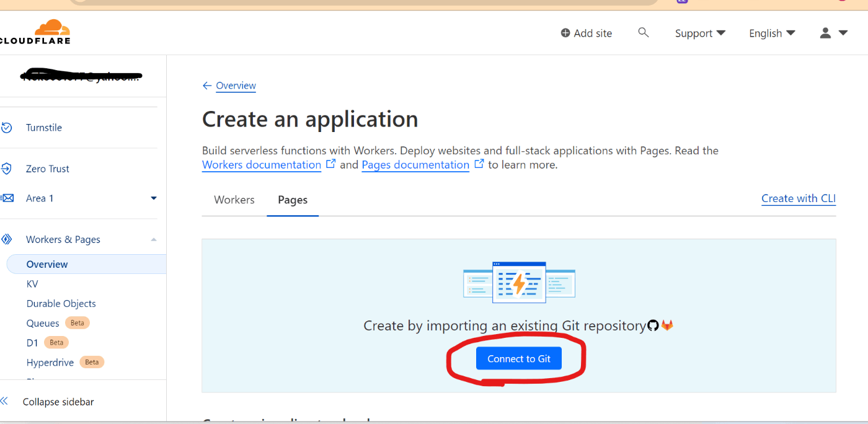Open the Create with CLI link
The height and width of the screenshot is (424, 868).
pos(799,198)
